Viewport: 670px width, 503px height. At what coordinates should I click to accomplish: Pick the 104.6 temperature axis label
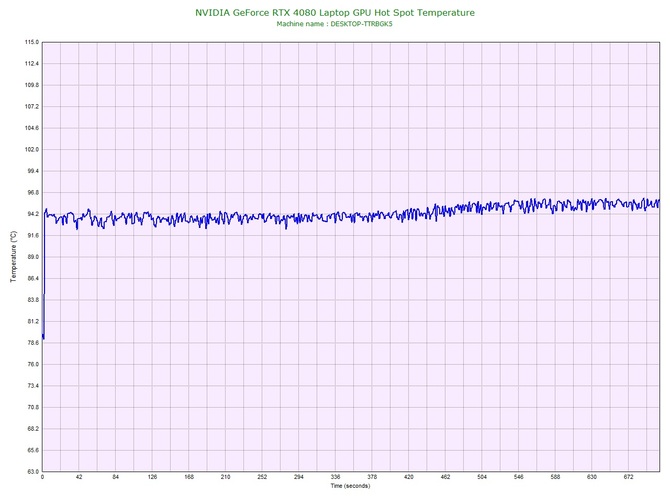click(32, 128)
